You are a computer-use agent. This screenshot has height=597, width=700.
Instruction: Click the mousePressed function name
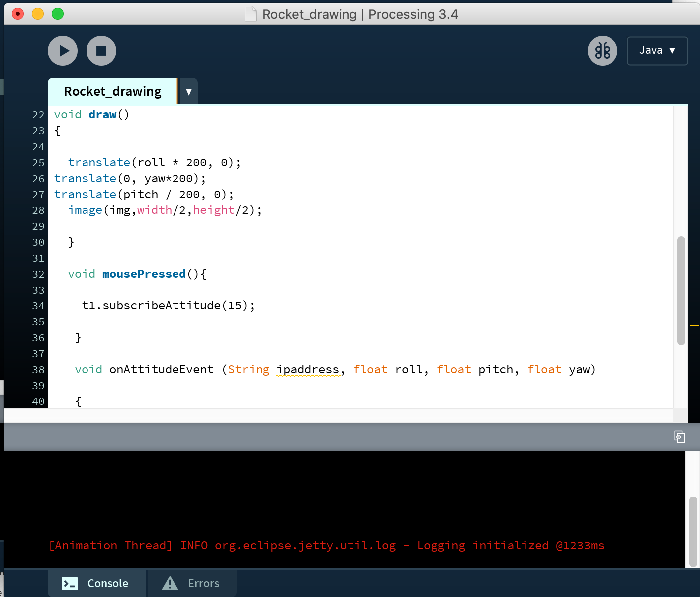[144, 274]
